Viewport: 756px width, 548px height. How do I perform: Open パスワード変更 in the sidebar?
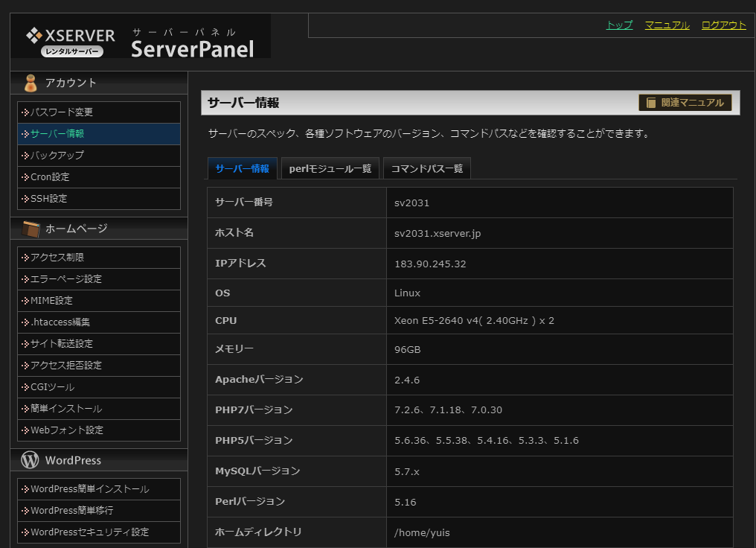62,112
